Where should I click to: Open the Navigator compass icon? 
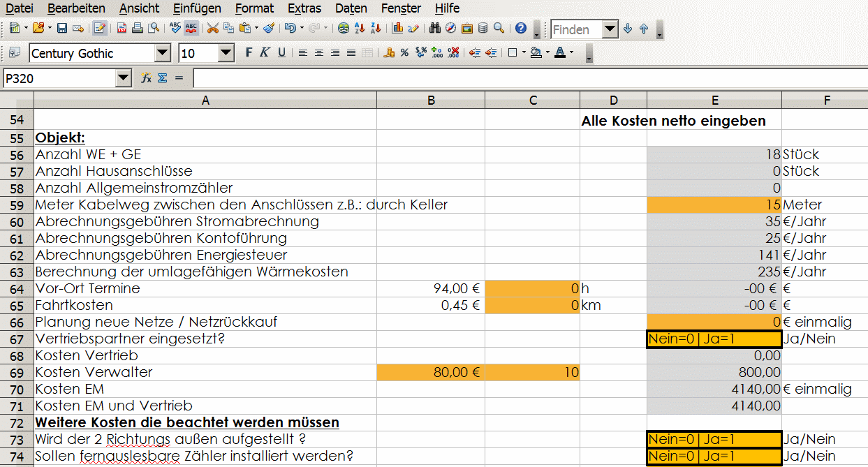(450, 29)
